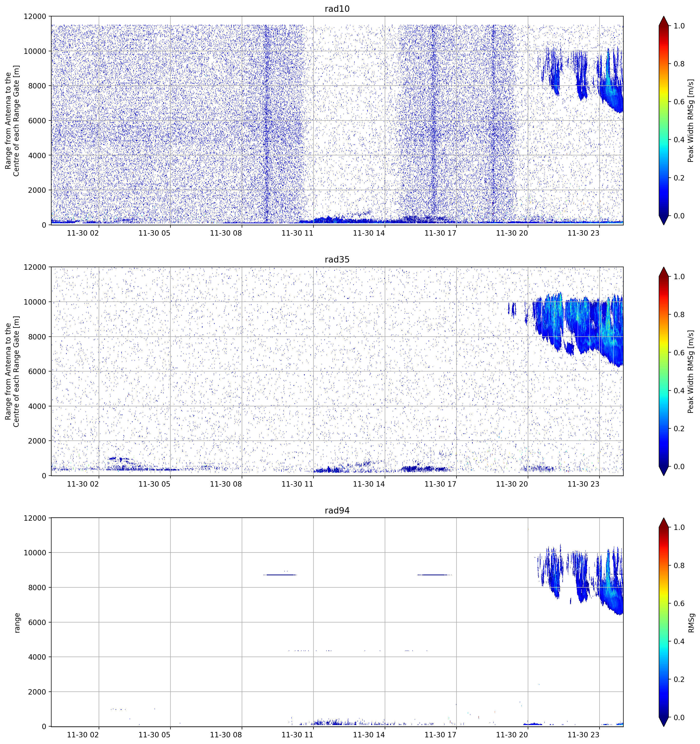Click the rad10 y-axis range label
Image resolution: width=700 pixels, height=744 pixels.
tap(12, 120)
